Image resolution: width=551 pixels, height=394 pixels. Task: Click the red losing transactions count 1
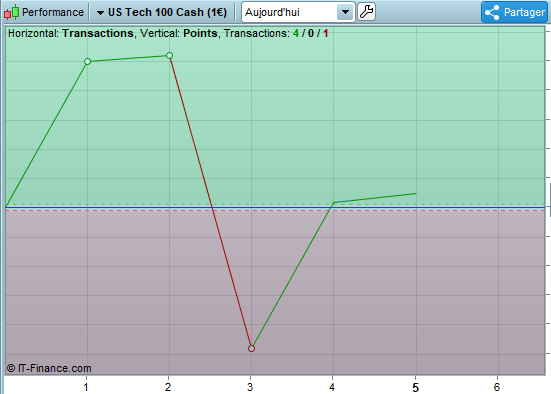(326, 33)
